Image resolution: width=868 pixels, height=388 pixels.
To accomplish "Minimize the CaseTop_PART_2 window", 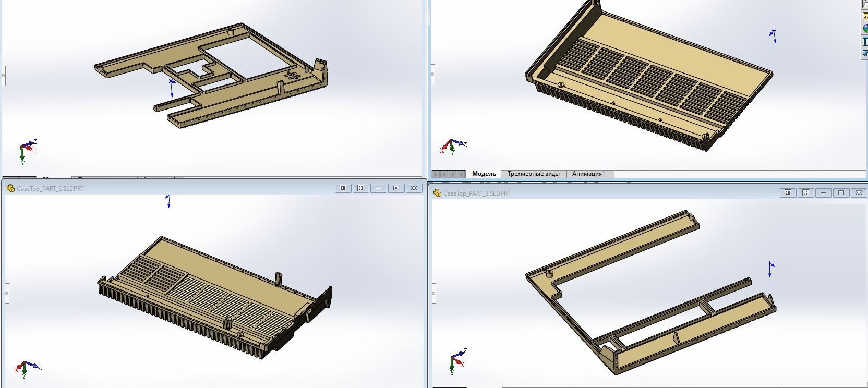I will pos(378,188).
